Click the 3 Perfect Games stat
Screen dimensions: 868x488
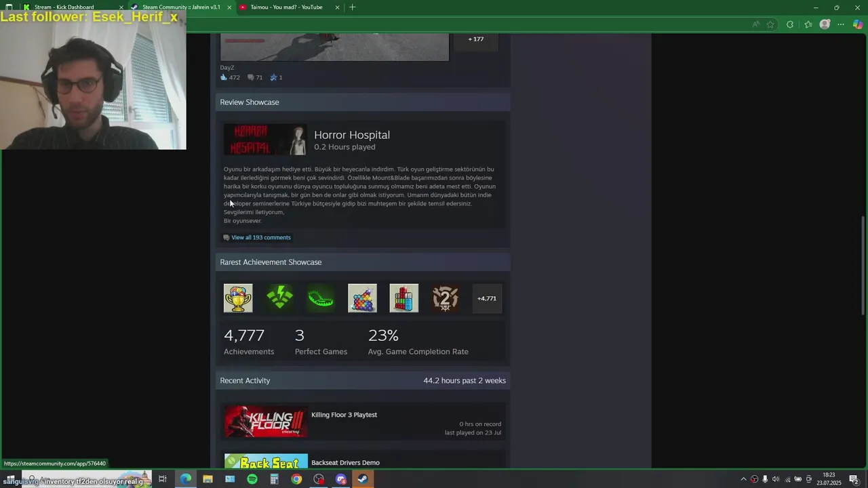click(x=321, y=342)
